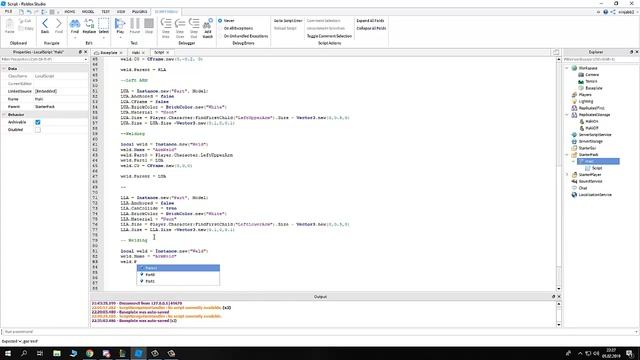Open the Windows Start menu
The width and height of the screenshot is (640, 360).
pos(8,353)
